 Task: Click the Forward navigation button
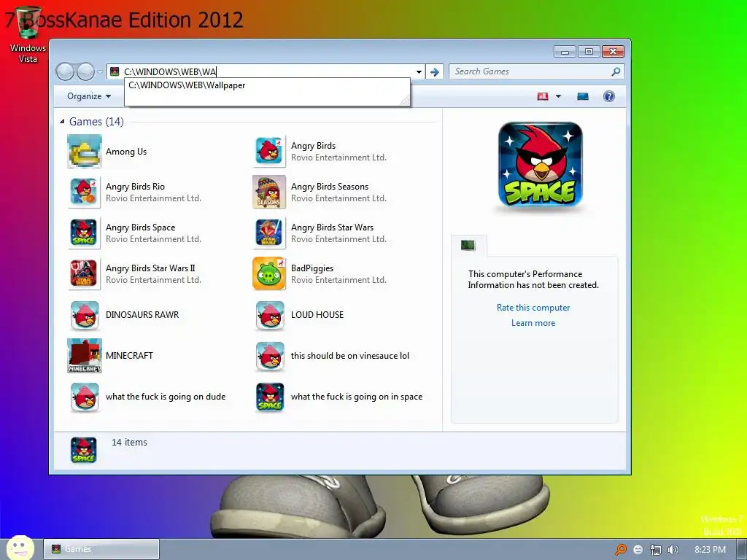(x=85, y=71)
